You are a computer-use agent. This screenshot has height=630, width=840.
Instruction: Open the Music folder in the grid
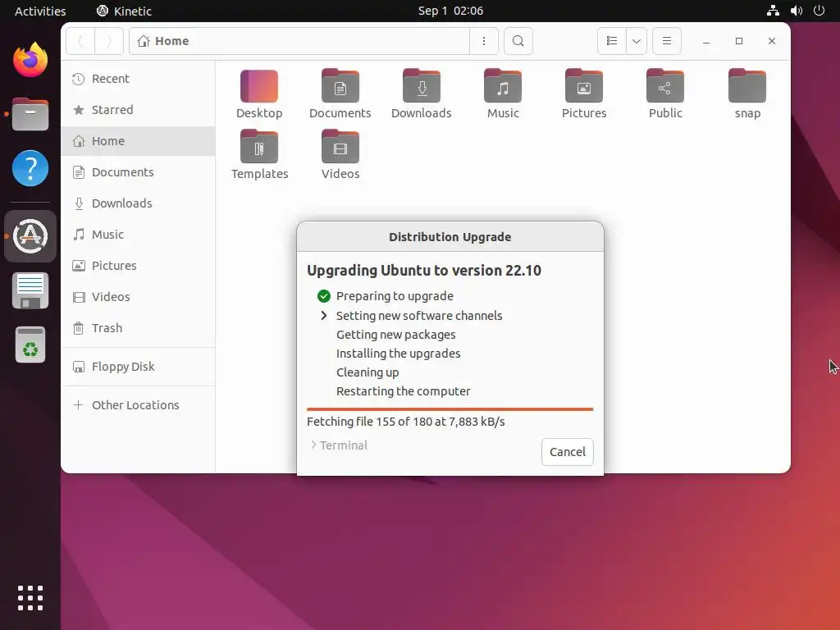[x=503, y=94]
